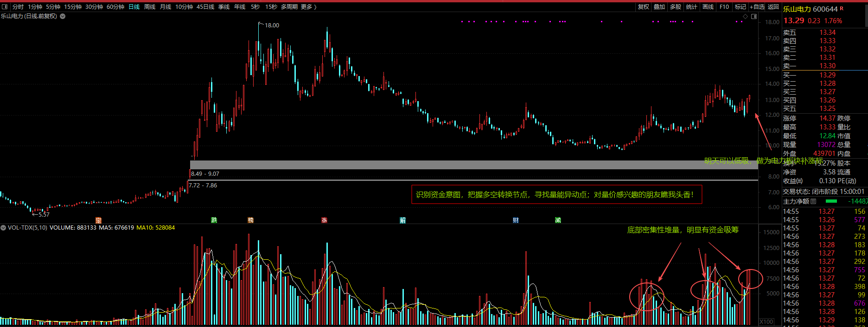Open the 统计 statistics tool
The height and width of the screenshot is (327, 868).
[691, 7]
